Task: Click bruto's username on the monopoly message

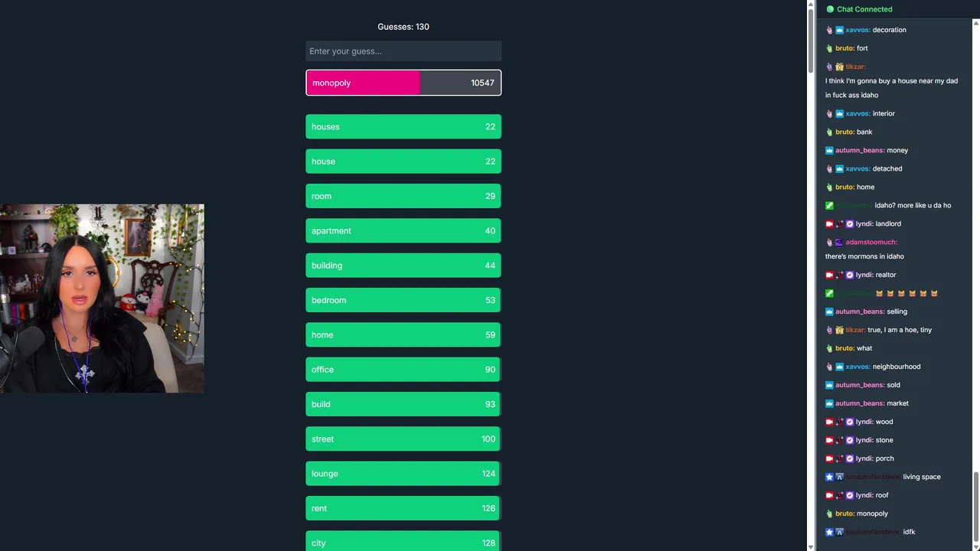Action: coord(844,514)
